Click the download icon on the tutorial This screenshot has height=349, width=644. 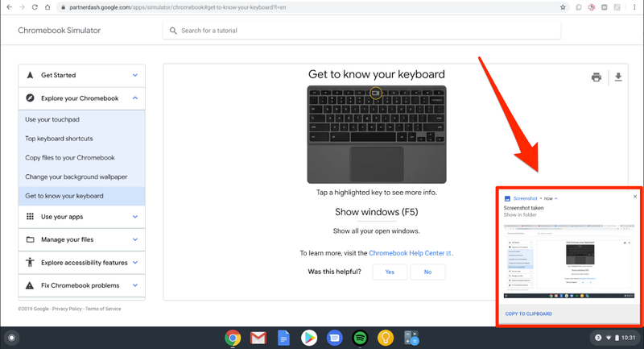pyautogui.click(x=618, y=77)
